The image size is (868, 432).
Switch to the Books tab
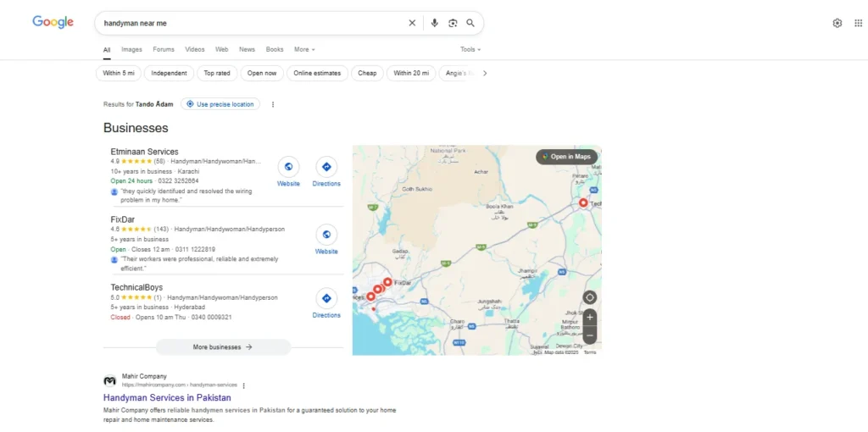coord(275,49)
